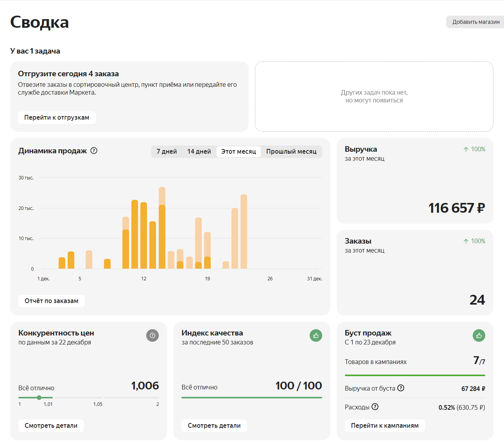504x443 pixels.
Task: Click the expenses value 0.52% (630.75 ₽)
Action: tap(462, 407)
